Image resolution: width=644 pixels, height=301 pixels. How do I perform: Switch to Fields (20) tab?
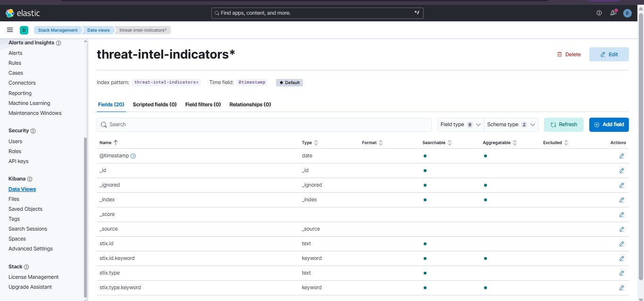click(x=111, y=104)
